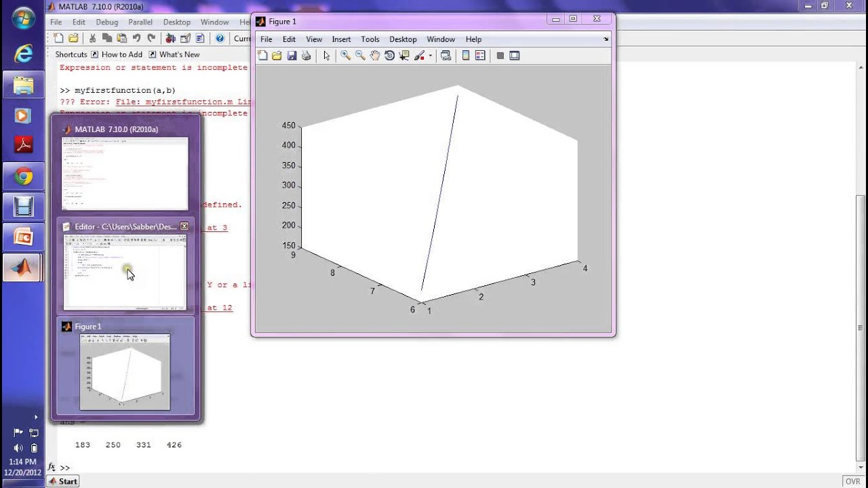
Task: Click the volume speaker tray icon
Action: 18,448
